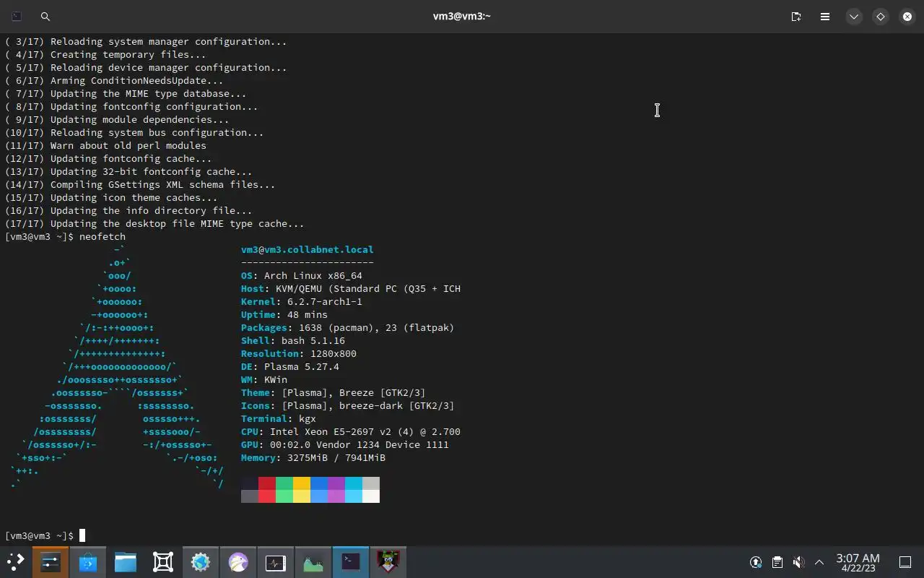Click on the 'neofetch' command text
This screenshot has width=924, height=578.
(x=103, y=237)
